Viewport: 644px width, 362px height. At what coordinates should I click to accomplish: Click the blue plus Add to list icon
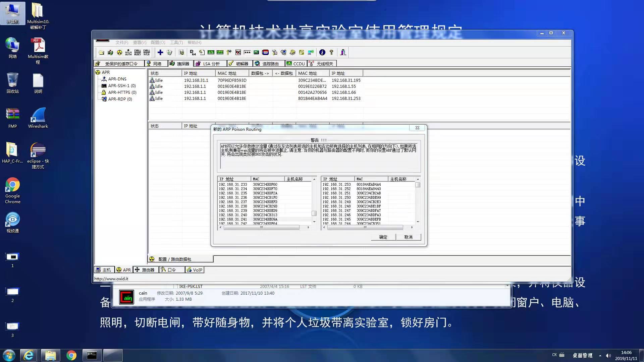pos(160,52)
